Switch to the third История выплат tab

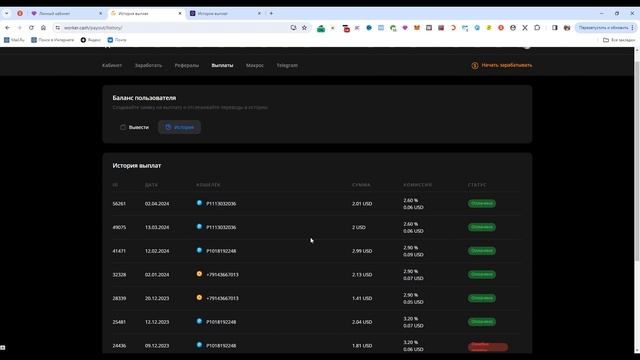pos(225,13)
